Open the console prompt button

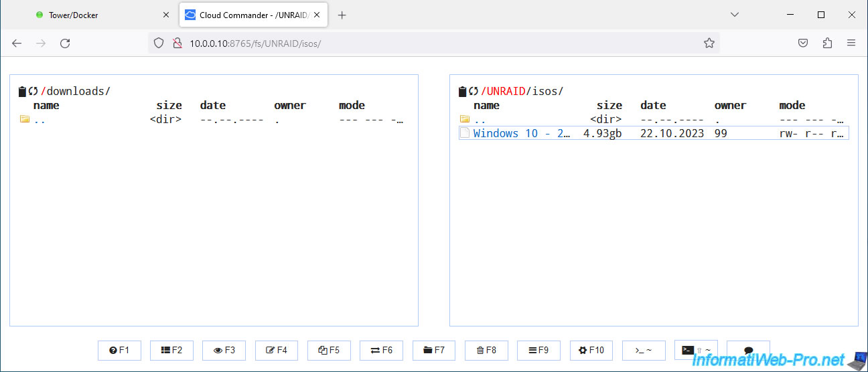click(x=643, y=350)
